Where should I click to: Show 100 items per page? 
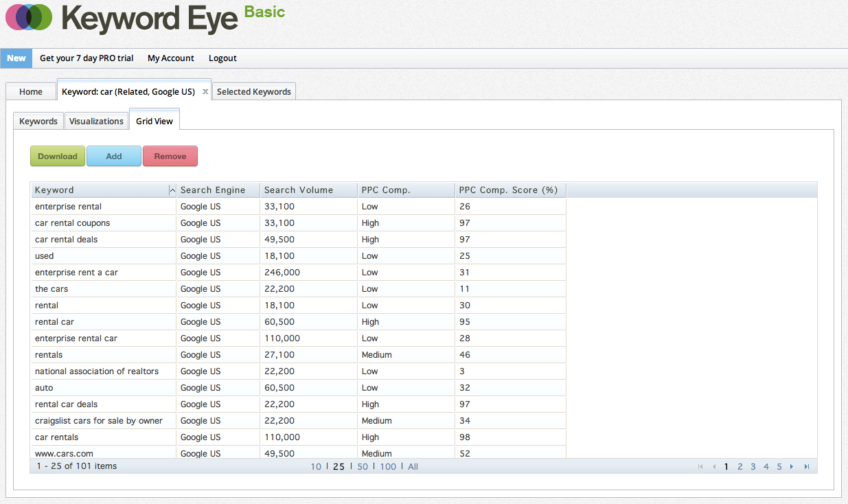(388, 467)
